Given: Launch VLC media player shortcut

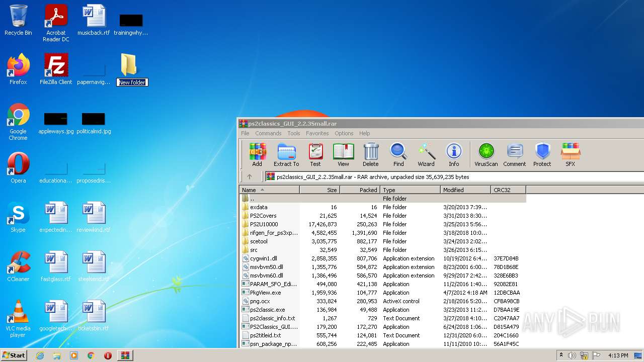Looking at the screenshot, I should click(18, 319).
